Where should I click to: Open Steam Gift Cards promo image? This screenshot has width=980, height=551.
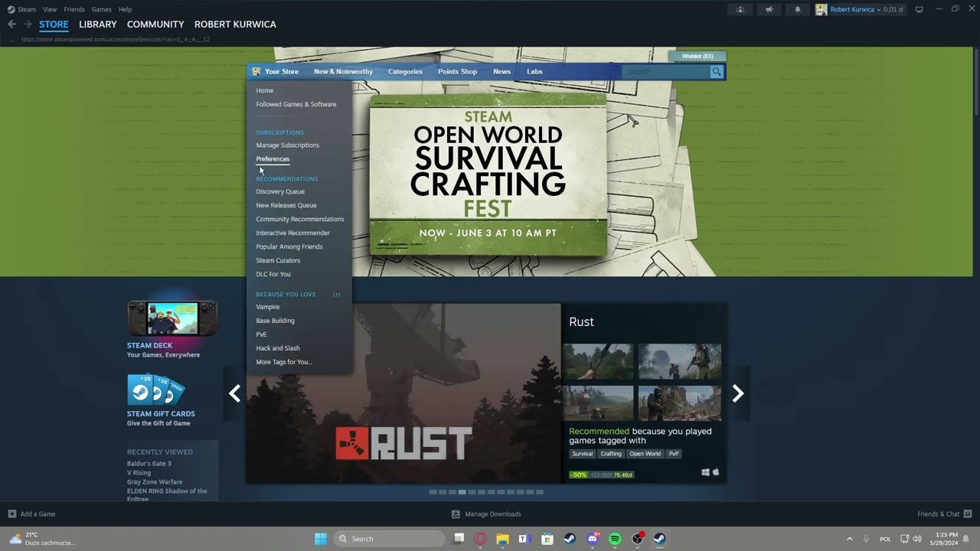pyautogui.click(x=156, y=390)
